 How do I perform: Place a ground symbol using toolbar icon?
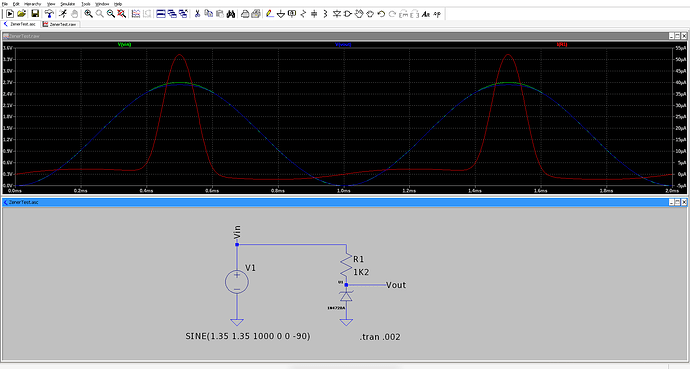pyautogui.click(x=281, y=14)
